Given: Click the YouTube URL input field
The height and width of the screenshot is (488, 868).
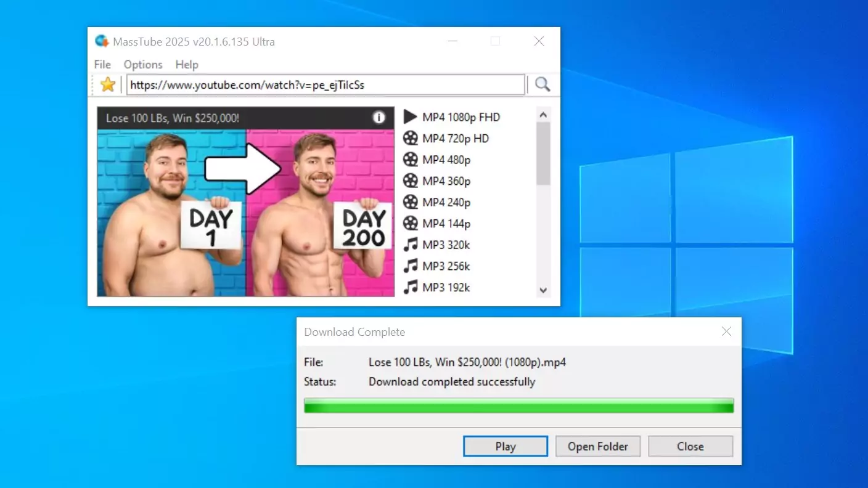Looking at the screenshot, I should pos(325,85).
